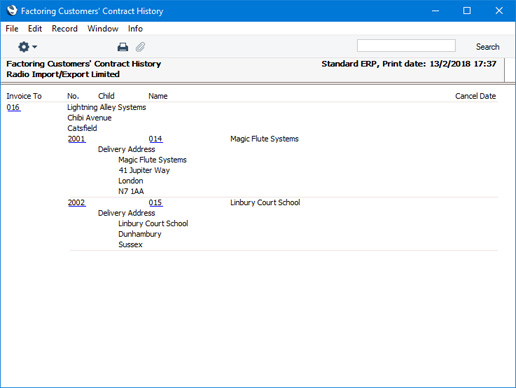Open child customer 015 link
This screenshot has height=388, width=516.
pos(156,203)
